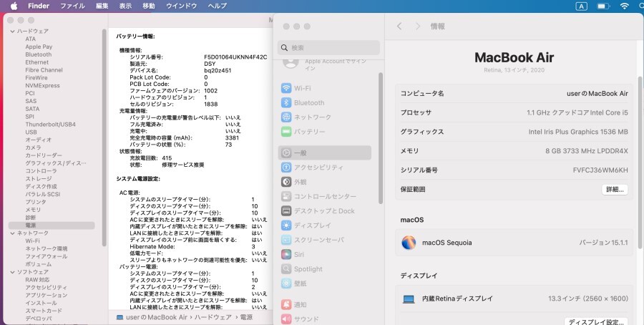Open デスクトップとDock settings
This screenshot has height=325, width=644.
click(x=324, y=210)
